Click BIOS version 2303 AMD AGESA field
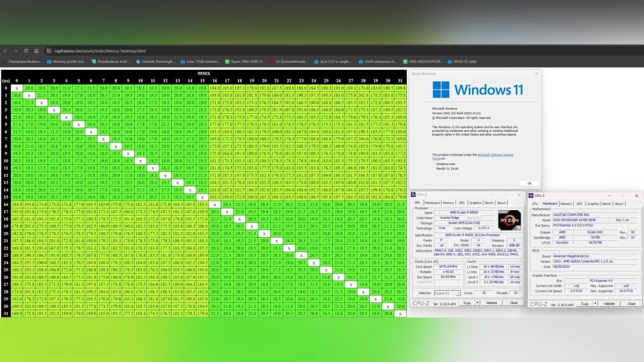Image resolution: width=644 pixels, height=362 pixels. pos(595,261)
